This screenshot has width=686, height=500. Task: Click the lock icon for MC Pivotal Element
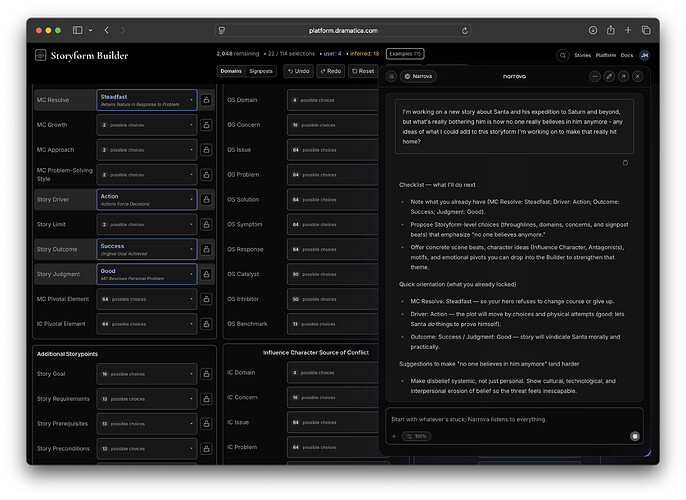click(x=206, y=299)
